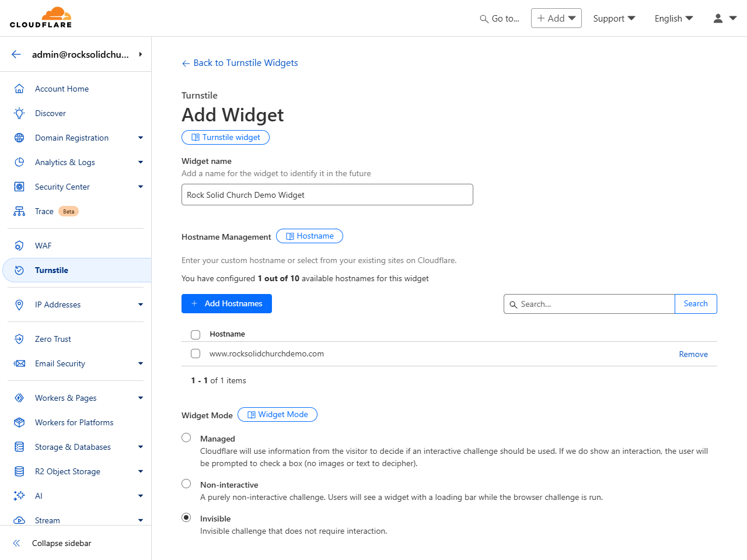Focus the Widget name input field
The height and width of the screenshot is (560, 747).
tap(327, 195)
